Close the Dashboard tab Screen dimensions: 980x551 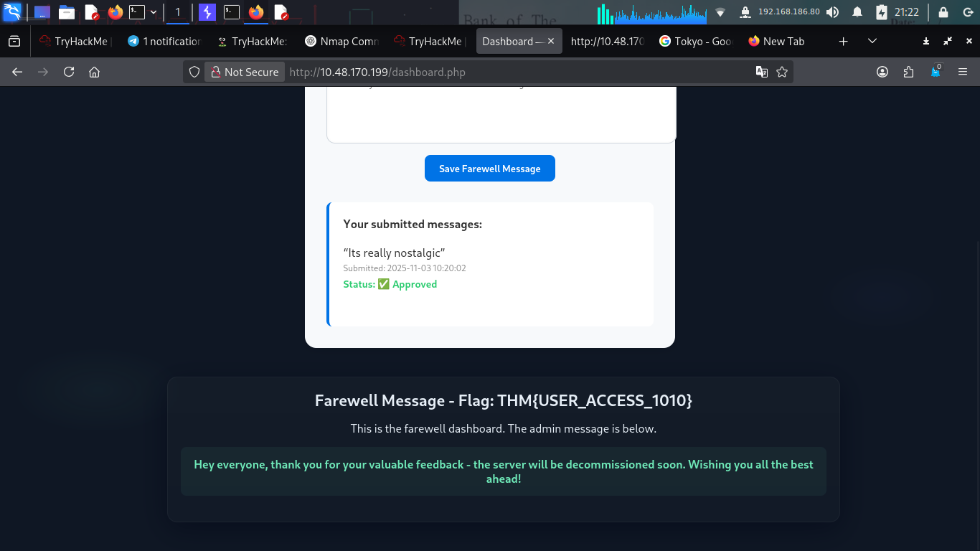tap(551, 42)
